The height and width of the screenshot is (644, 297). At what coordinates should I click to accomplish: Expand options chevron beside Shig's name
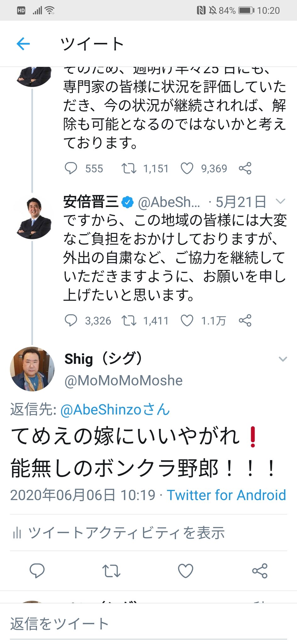pyautogui.click(x=283, y=359)
